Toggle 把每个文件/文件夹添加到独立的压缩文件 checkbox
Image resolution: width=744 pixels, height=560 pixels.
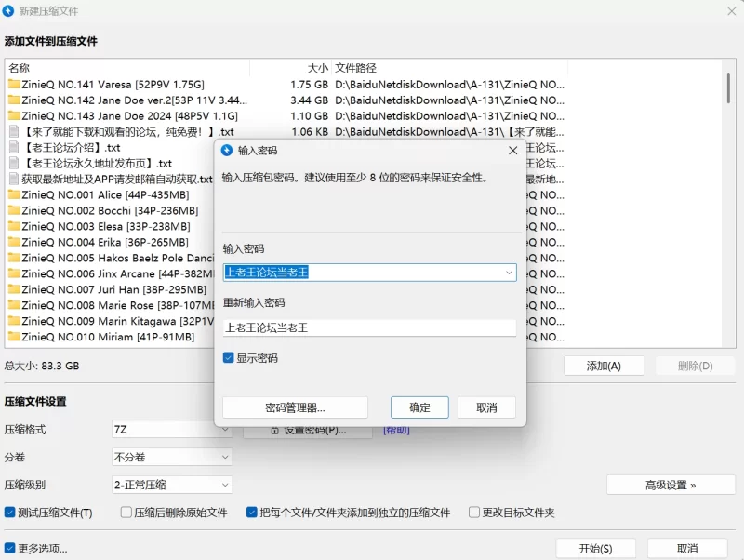[252, 513]
